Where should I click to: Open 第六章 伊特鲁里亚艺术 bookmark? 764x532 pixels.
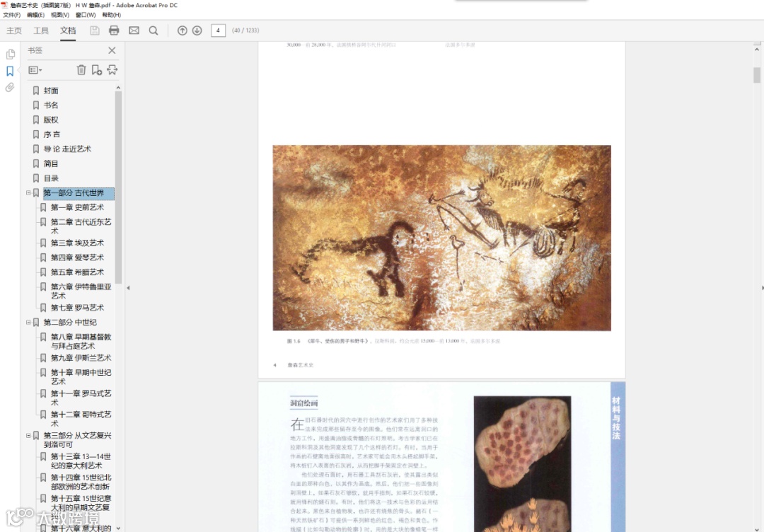click(x=81, y=291)
